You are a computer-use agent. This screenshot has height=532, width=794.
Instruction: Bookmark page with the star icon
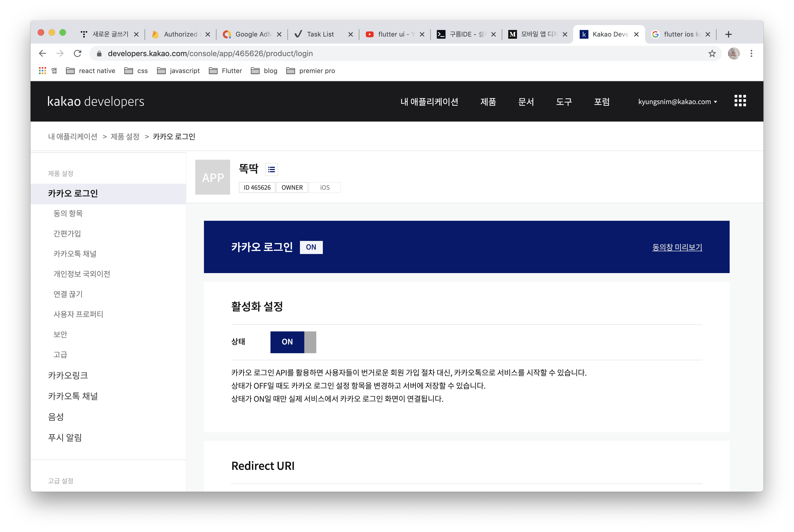coord(712,54)
